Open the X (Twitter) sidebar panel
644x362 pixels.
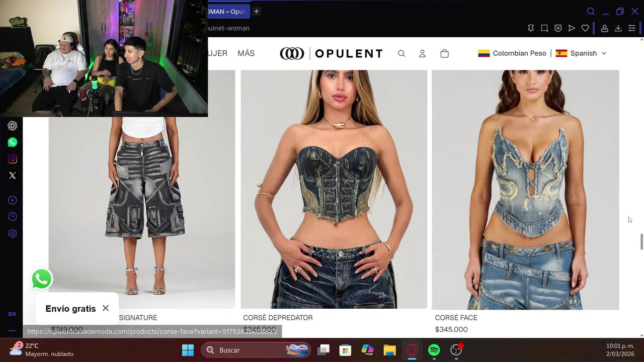click(x=13, y=175)
